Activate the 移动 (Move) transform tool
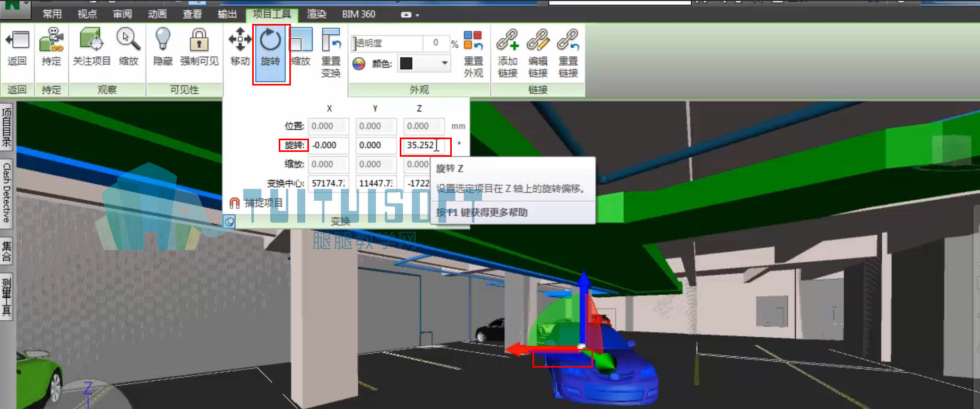 pos(240,48)
